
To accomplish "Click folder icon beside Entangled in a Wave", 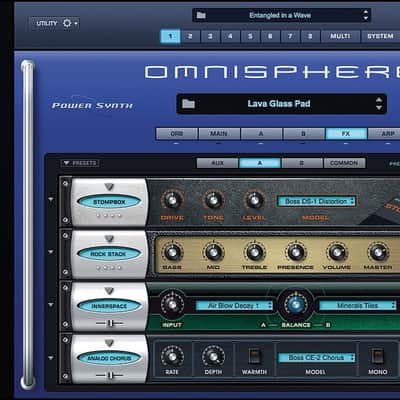I will coord(201,15).
